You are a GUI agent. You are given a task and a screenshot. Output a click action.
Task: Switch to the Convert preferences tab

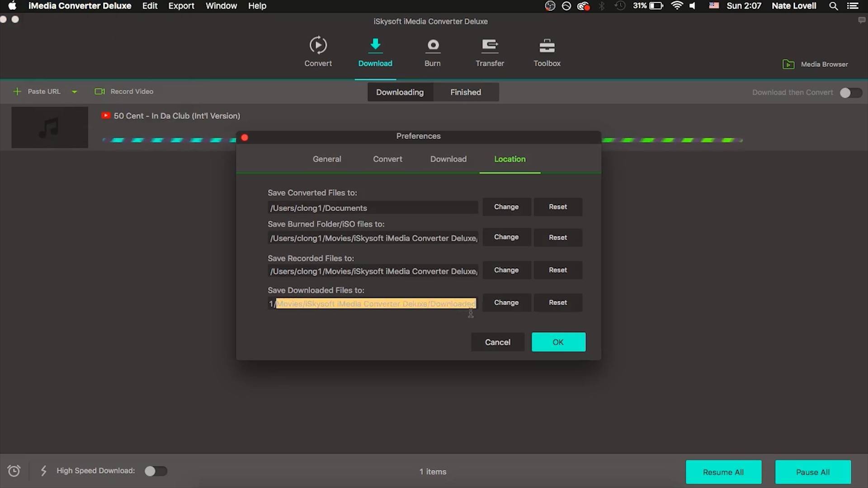(x=387, y=159)
